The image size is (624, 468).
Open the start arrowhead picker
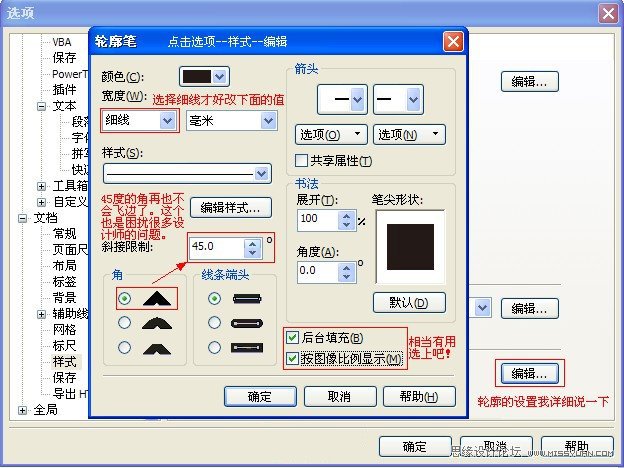pyautogui.click(x=342, y=99)
